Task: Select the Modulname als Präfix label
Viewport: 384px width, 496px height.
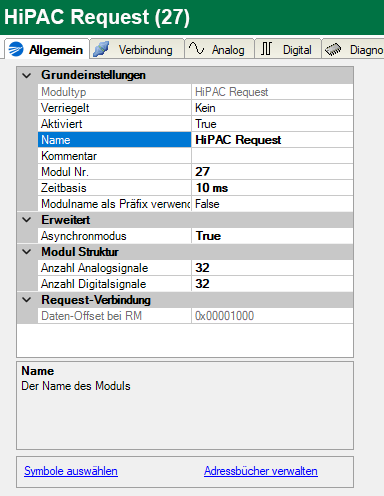Action: pyautogui.click(x=114, y=204)
